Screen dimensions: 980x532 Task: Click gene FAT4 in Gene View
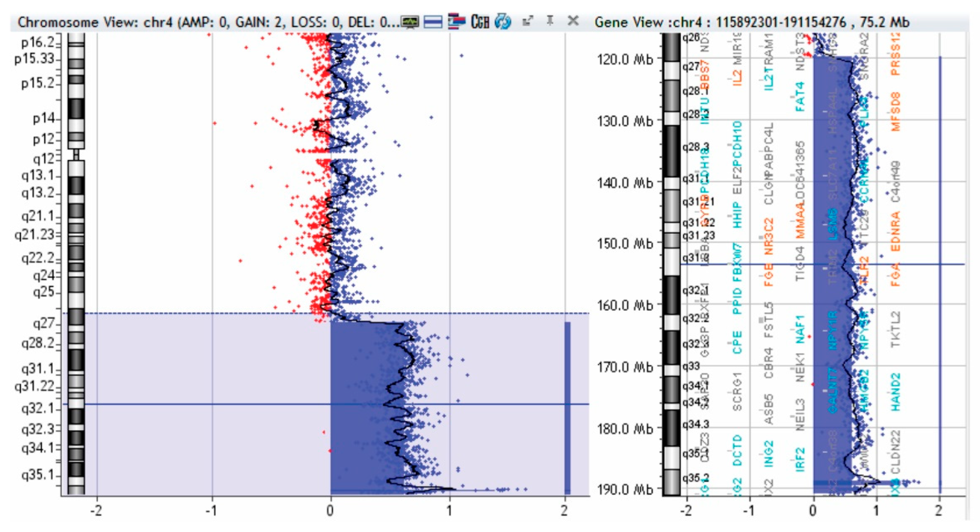pyautogui.click(x=800, y=97)
